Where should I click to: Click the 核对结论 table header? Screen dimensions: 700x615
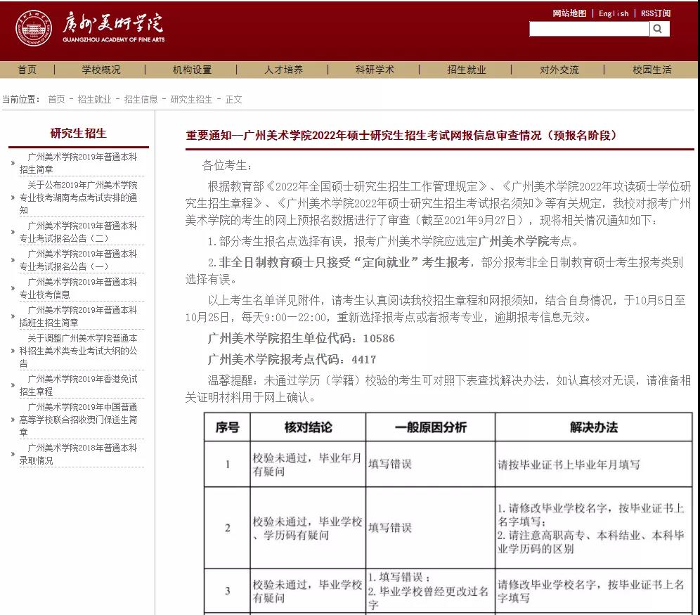308,427
